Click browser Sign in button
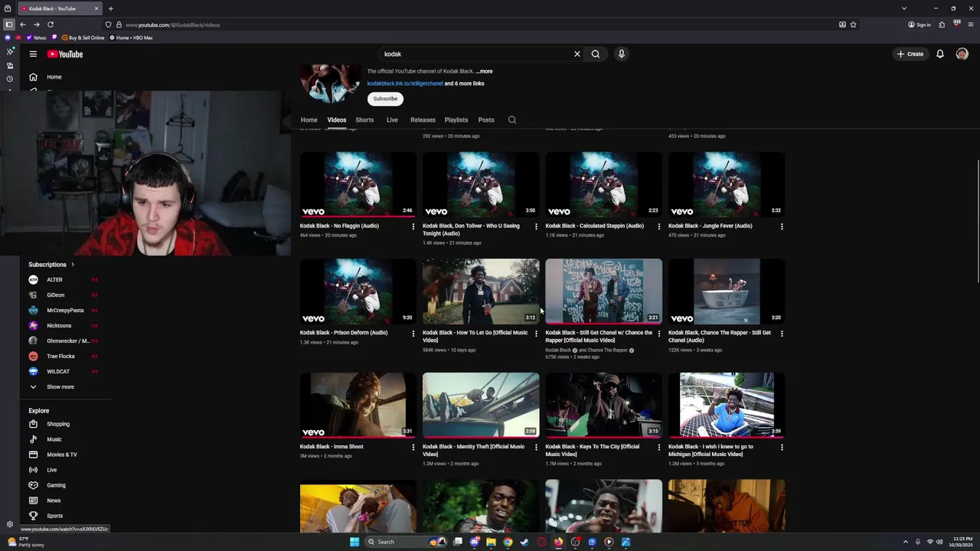Image resolution: width=980 pixels, height=551 pixels. 920,24
